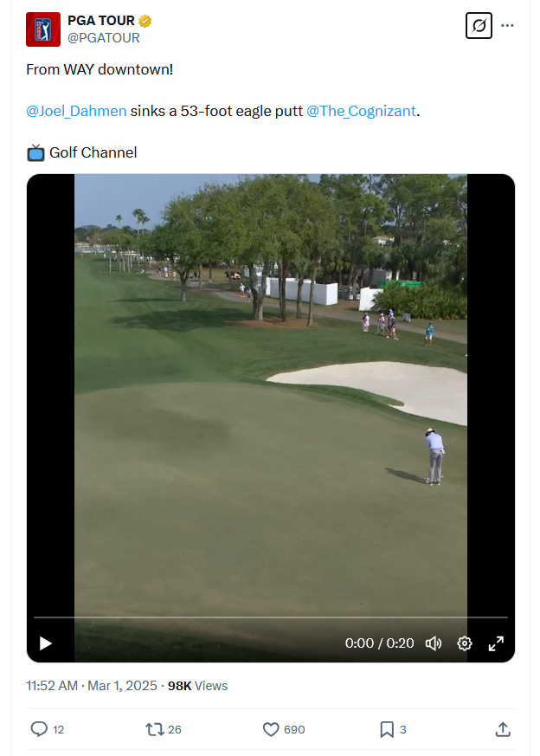Click the PGA TOUR profile avatar
This screenshot has height=756, width=540.
(43, 29)
